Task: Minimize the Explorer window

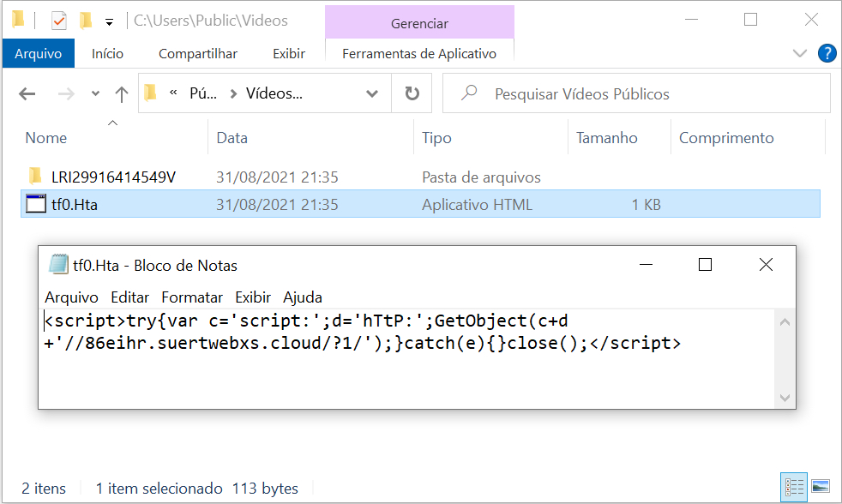Action: [692, 20]
